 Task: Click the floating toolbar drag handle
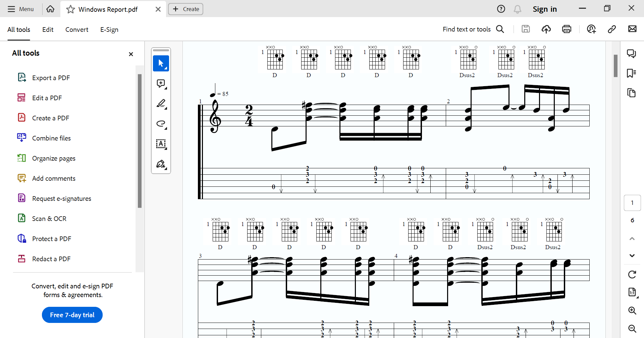(x=161, y=50)
